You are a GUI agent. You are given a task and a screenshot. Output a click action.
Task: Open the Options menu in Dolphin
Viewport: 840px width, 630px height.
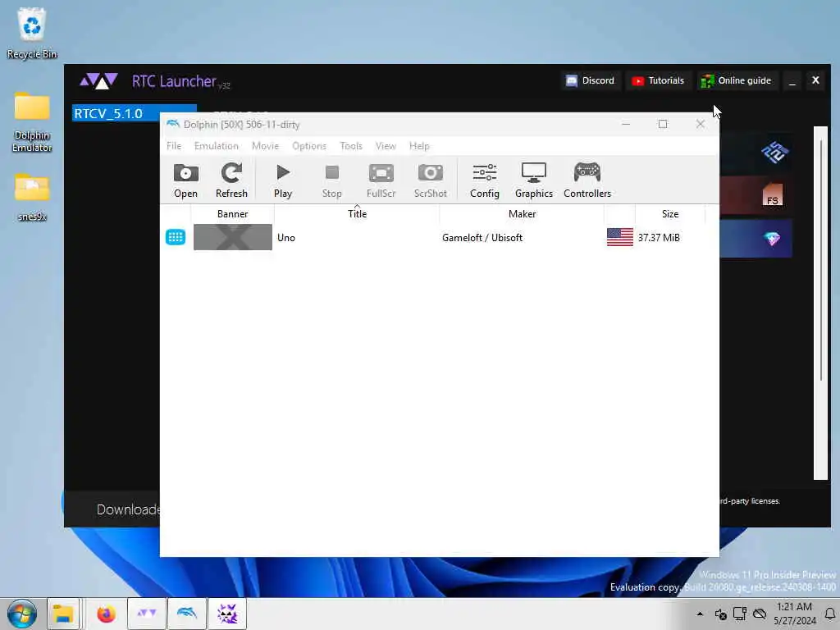[x=309, y=146]
